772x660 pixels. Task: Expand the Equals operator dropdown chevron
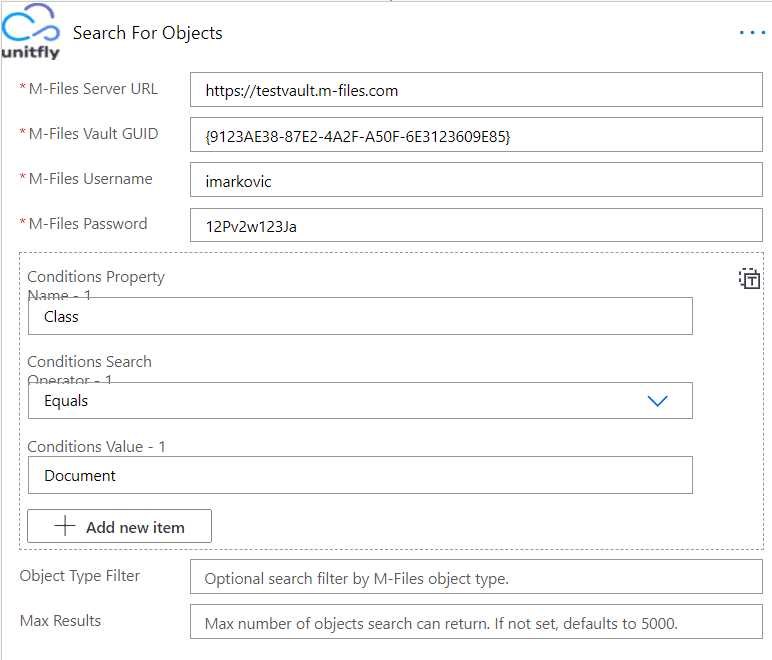click(657, 401)
